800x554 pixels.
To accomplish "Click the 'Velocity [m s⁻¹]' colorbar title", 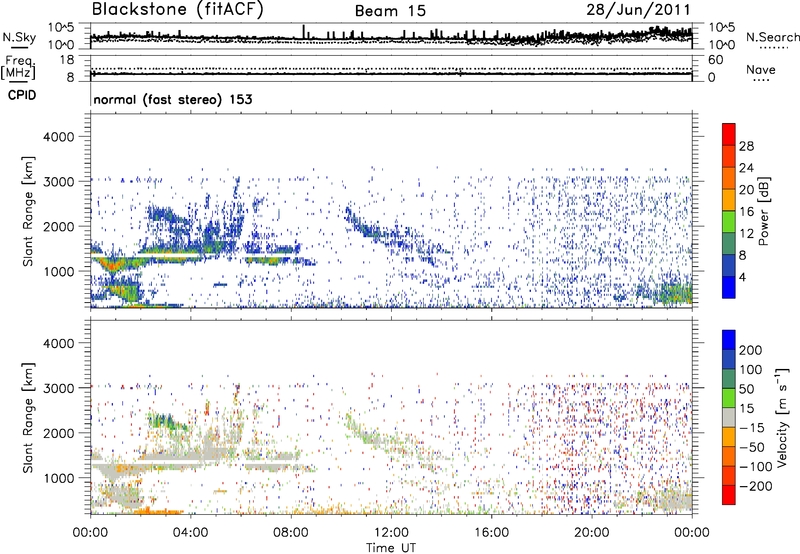I will click(781, 418).
